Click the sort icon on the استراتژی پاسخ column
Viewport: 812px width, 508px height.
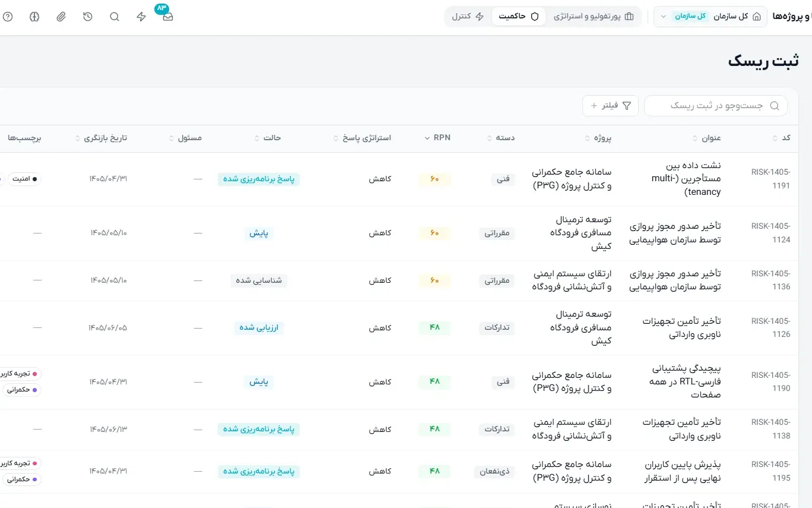[336, 138]
